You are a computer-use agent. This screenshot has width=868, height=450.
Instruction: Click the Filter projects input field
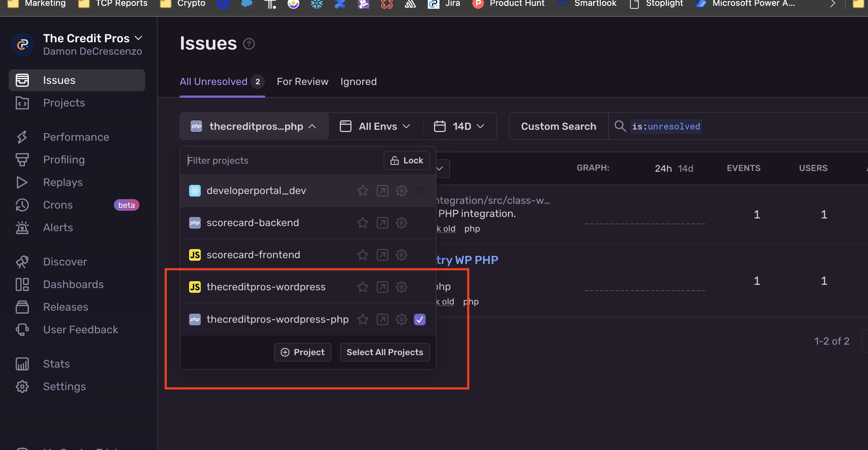pos(283,160)
